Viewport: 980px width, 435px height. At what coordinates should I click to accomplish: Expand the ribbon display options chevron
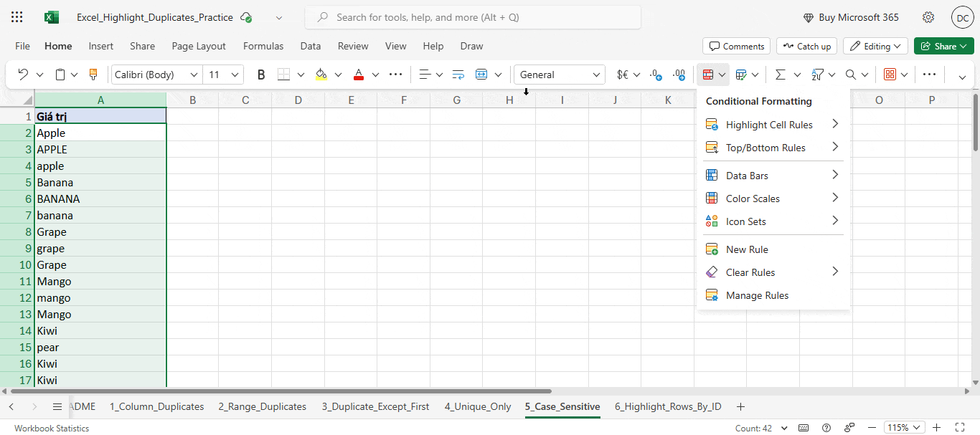(963, 76)
